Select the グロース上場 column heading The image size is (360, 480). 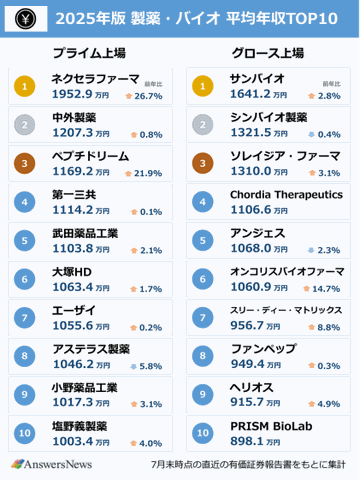pos(268,53)
